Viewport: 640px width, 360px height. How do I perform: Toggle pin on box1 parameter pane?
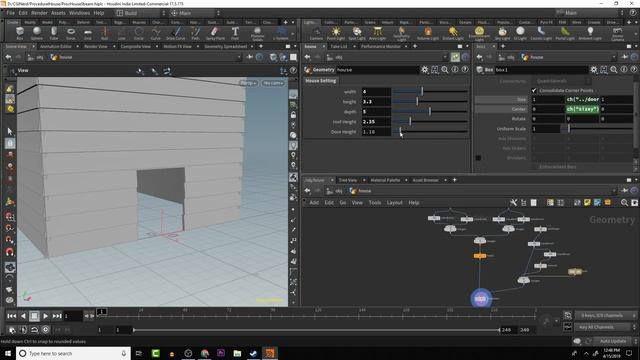pos(624,57)
